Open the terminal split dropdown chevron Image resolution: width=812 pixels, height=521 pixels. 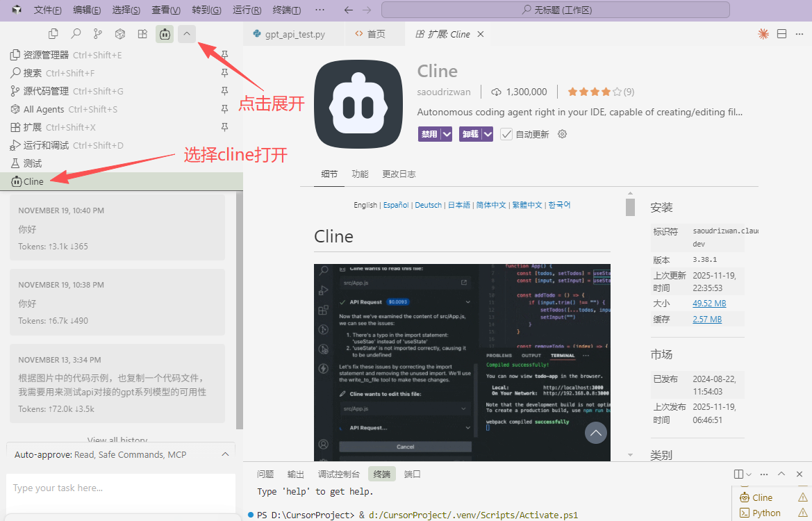[749, 474]
